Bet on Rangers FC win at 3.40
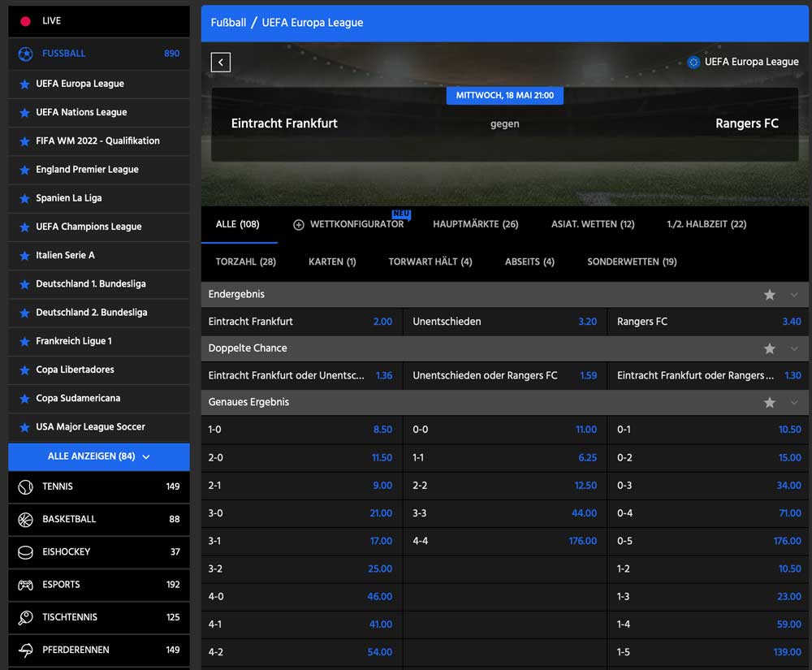Viewport: 812px width, 670px height. (x=708, y=322)
